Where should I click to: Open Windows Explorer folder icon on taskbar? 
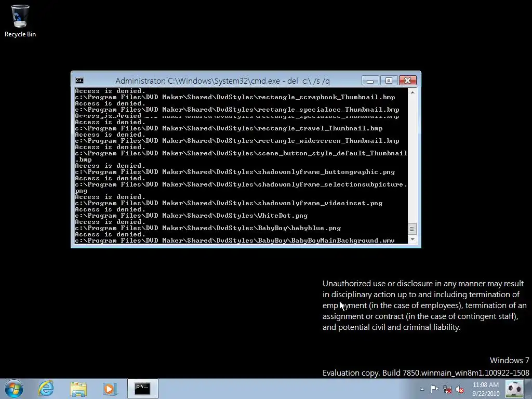point(78,389)
